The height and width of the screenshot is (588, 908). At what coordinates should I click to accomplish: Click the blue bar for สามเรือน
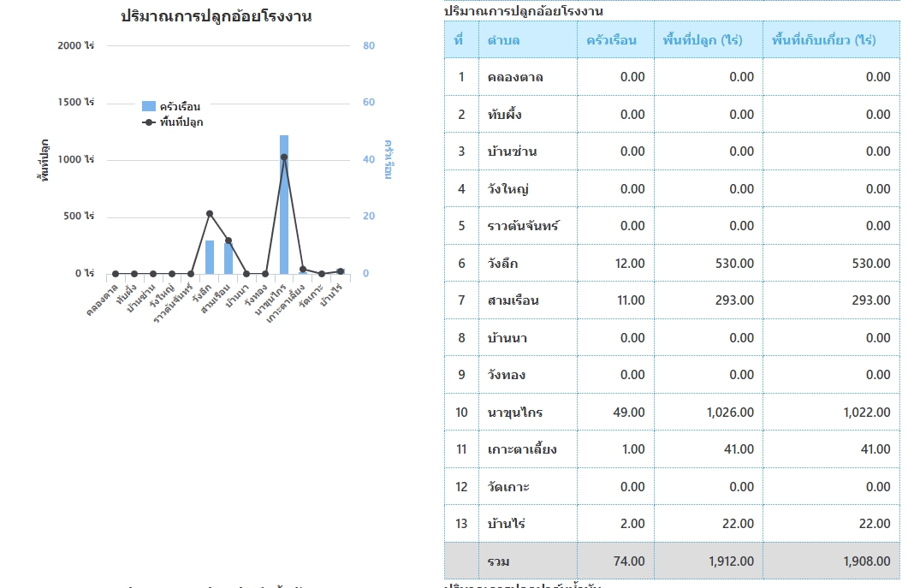[x=228, y=258]
